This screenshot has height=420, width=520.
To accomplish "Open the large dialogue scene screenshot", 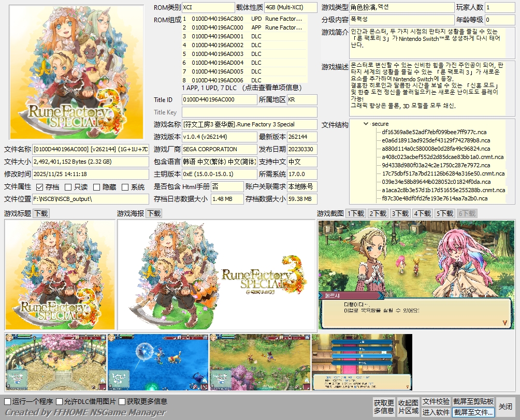I will [x=416, y=275].
